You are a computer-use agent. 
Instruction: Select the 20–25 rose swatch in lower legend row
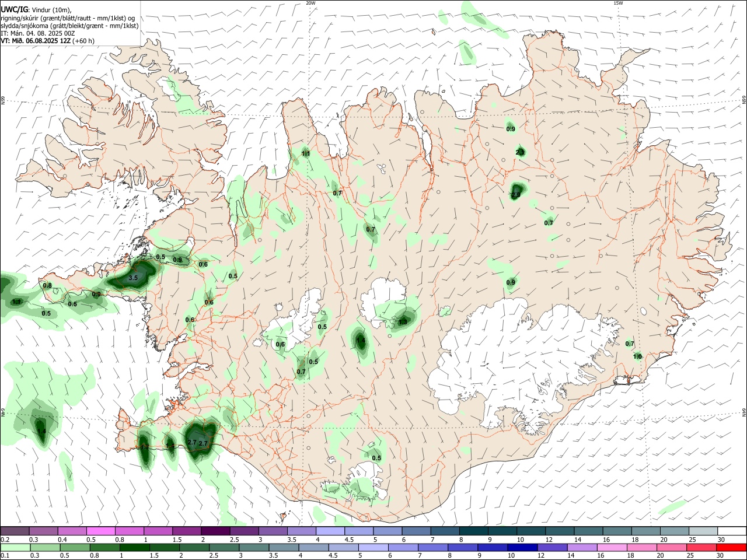tap(671, 548)
